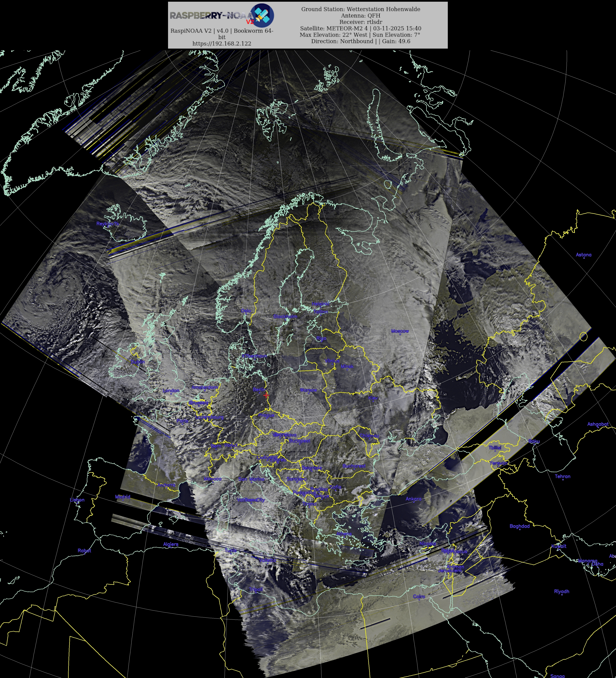
Task: Click the Madrid city label
Action: click(122, 497)
